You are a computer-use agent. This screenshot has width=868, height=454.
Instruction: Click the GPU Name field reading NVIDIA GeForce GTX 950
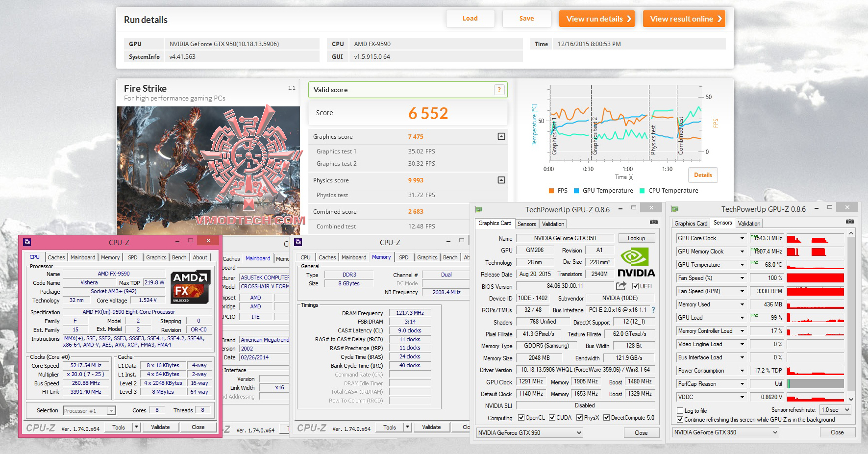565,238
